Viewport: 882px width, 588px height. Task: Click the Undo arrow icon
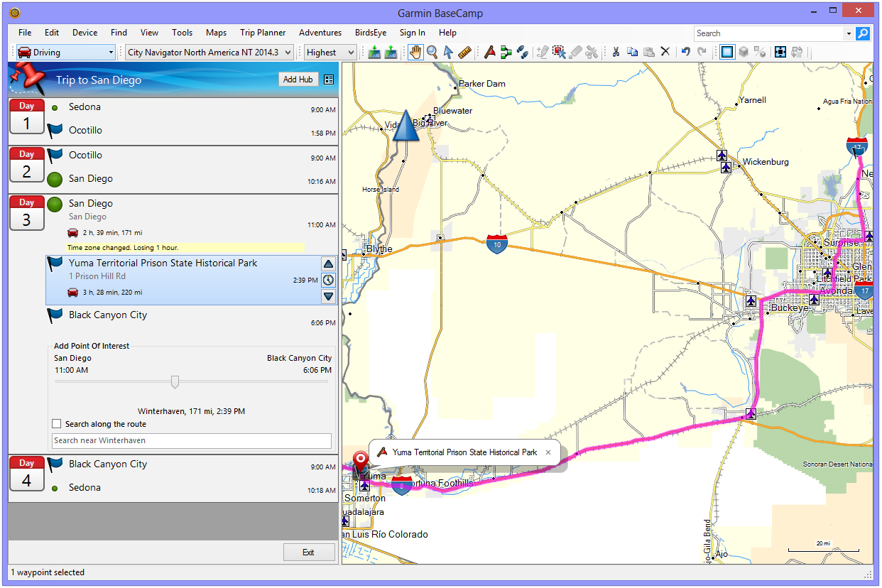(x=685, y=52)
